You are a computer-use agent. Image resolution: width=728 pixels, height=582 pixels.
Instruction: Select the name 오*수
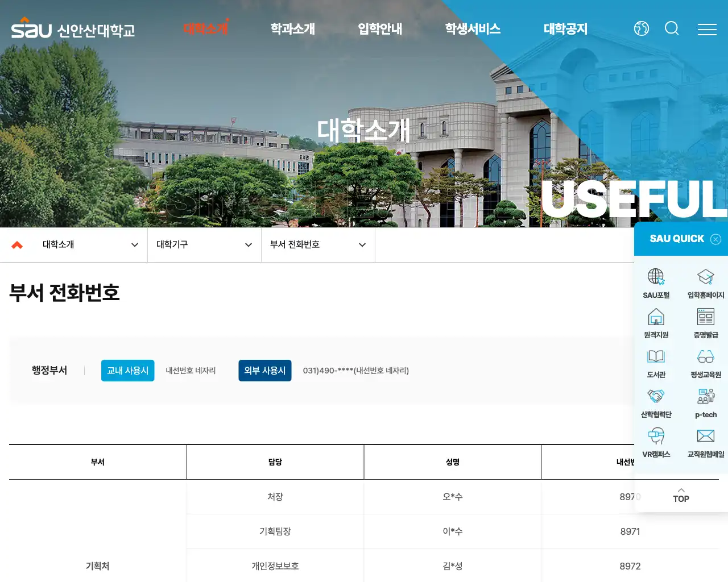coord(453,497)
